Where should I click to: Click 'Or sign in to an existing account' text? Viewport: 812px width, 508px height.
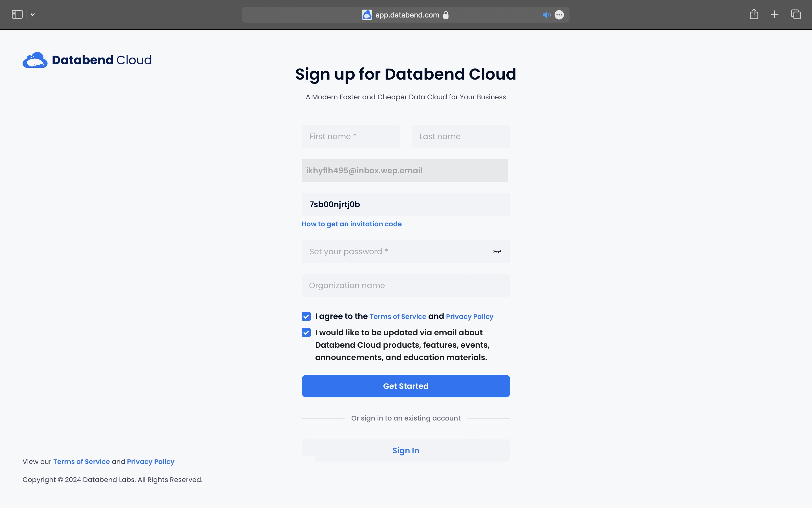(x=406, y=418)
